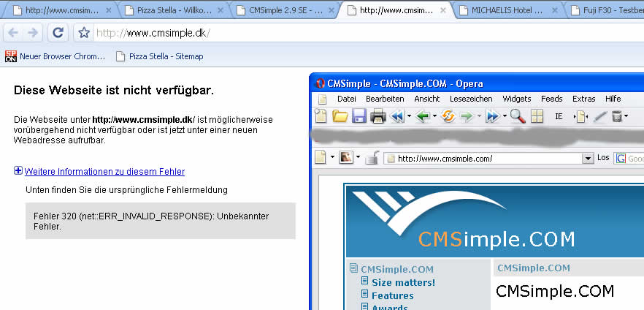The height and width of the screenshot is (310, 644).
Task: Click the trash can icon in Opera's toolbar
Action: (x=617, y=117)
